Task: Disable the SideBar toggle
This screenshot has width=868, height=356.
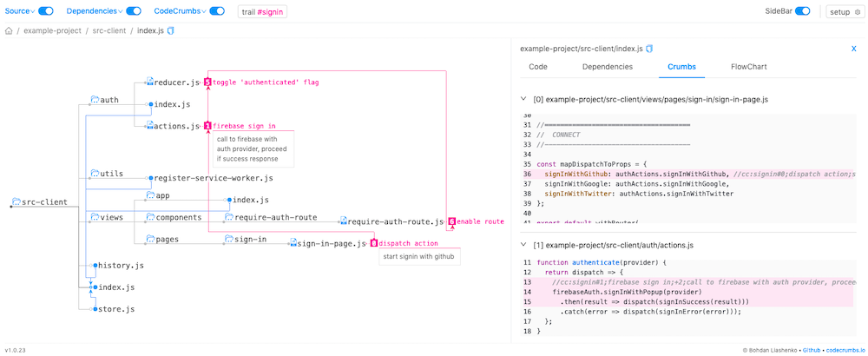Action: (803, 11)
